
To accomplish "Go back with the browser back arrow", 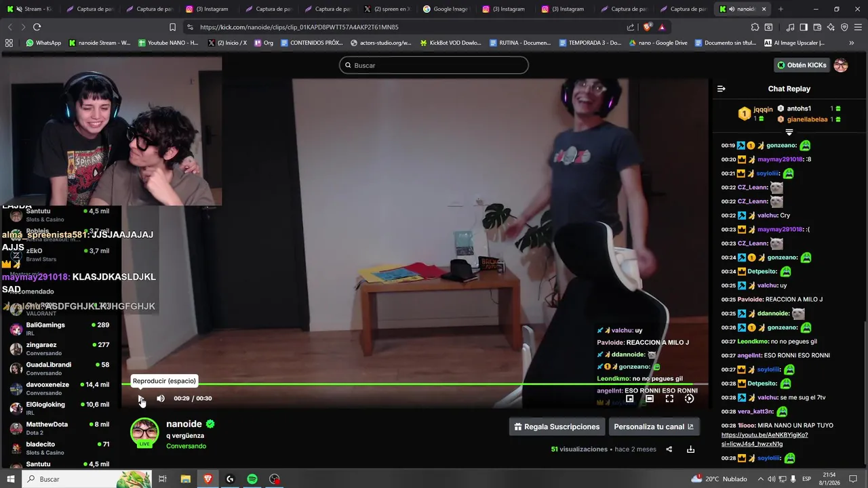I will (9, 27).
